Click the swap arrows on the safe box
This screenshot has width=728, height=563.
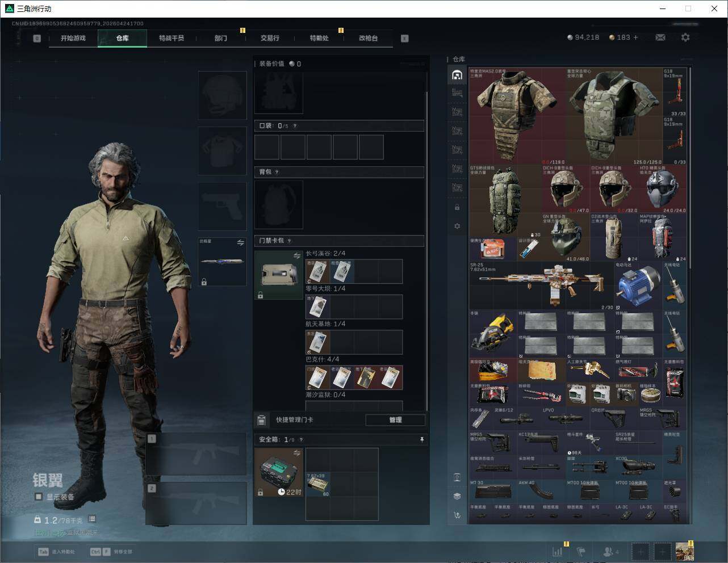coord(296,453)
